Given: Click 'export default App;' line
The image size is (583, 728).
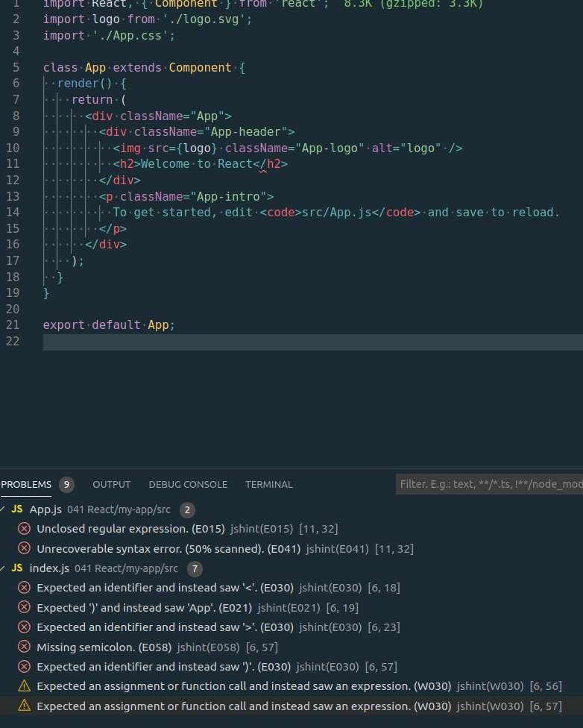Looking at the screenshot, I should tap(109, 325).
